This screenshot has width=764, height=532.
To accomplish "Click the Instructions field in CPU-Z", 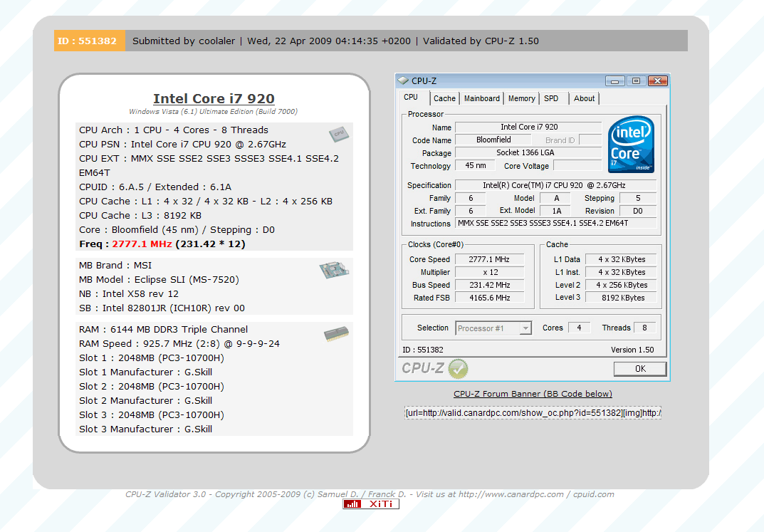I will pos(556,223).
